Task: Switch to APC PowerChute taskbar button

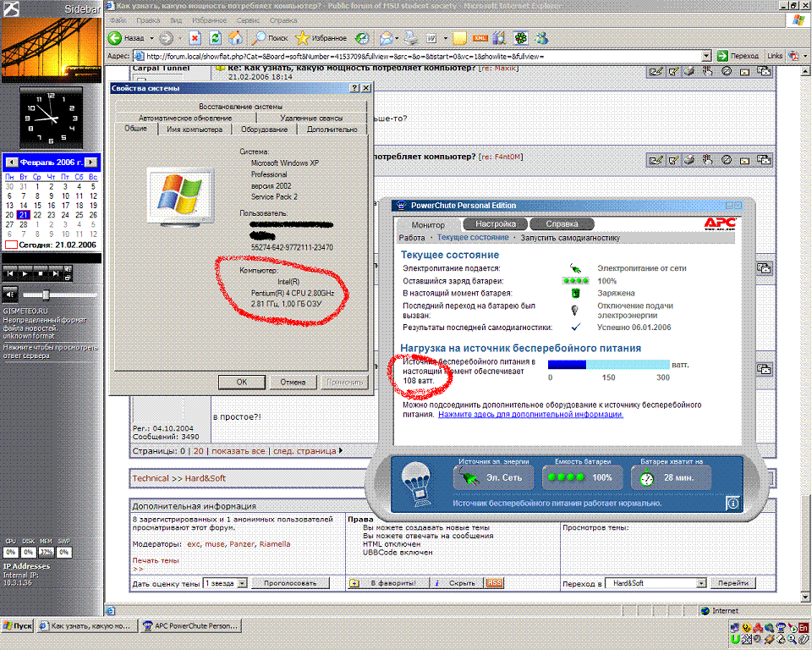Action: [x=190, y=625]
